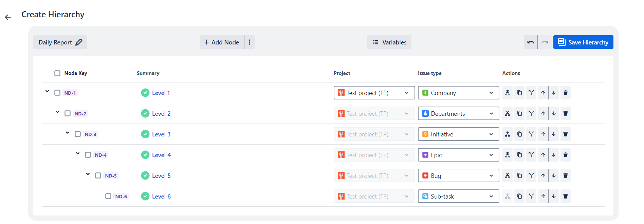Move the Level 5 node down
644x224 pixels.
554,175
